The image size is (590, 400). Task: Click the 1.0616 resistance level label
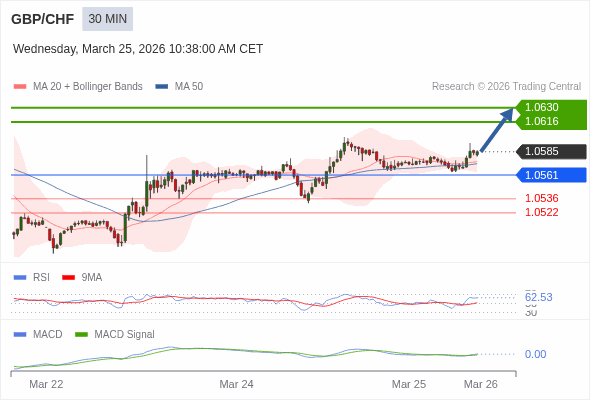[x=541, y=121]
